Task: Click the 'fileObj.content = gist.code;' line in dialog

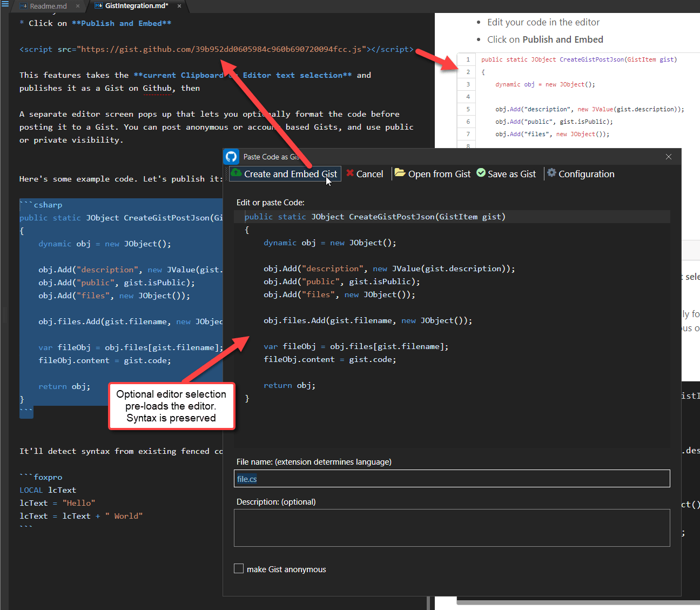Action: tap(330, 359)
